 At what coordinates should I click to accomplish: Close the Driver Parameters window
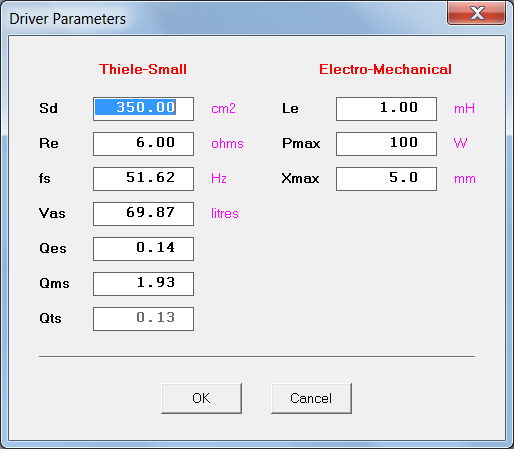[x=476, y=13]
